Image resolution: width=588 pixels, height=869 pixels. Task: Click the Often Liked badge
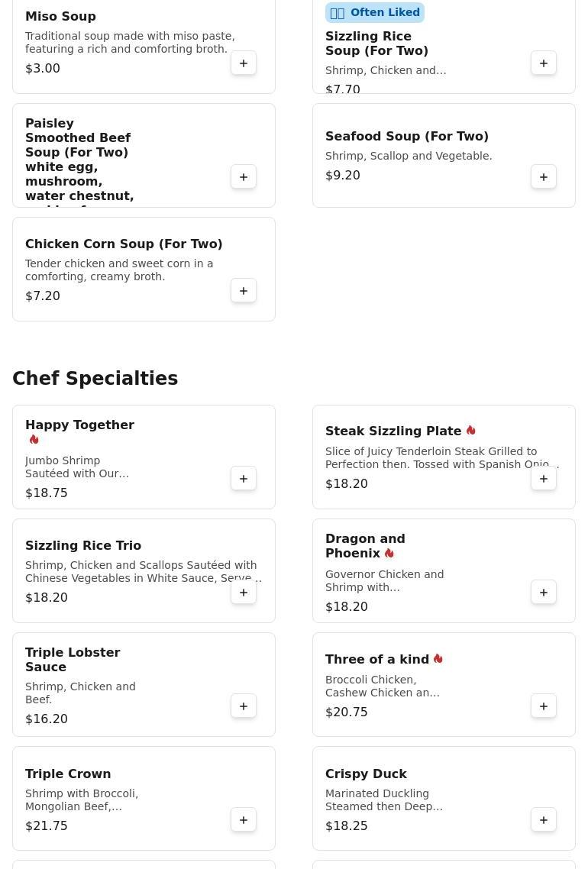tap(375, 12)
